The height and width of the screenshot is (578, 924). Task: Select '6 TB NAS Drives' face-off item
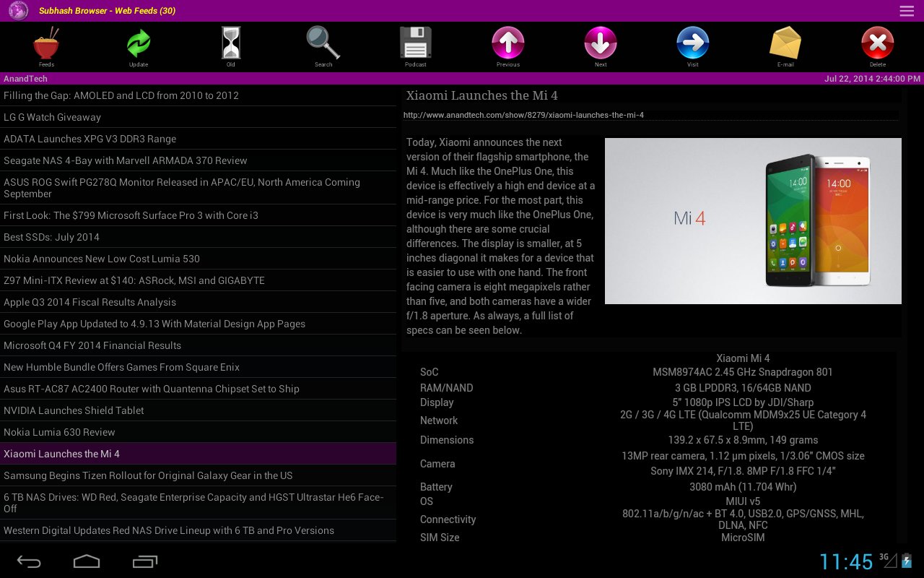pyautogui.click(x=198, y=503)
